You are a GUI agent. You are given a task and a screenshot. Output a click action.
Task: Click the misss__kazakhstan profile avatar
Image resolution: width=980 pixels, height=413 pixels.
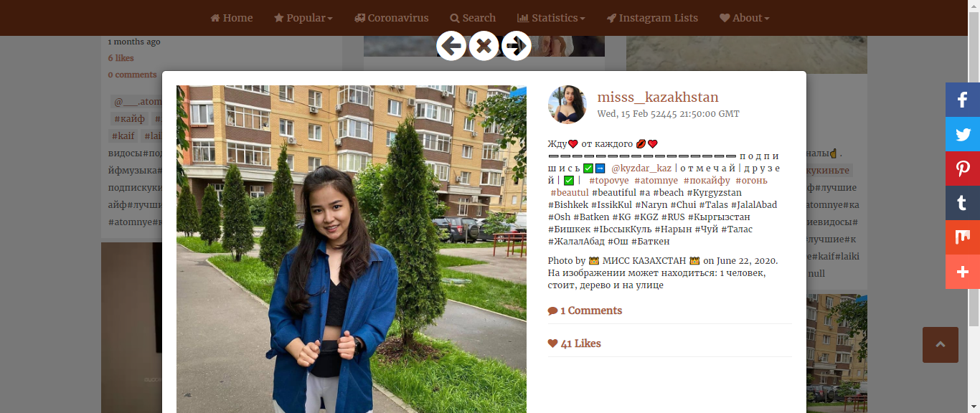567,105
